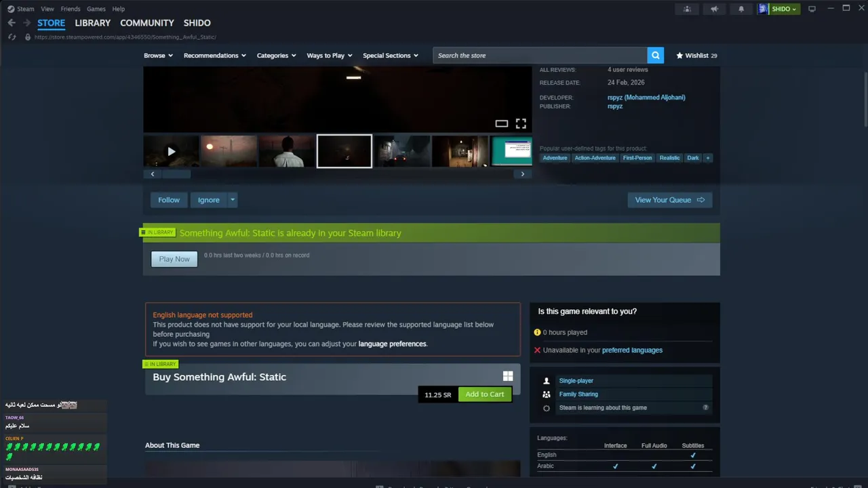Screen dimensions: 868x488
Task: Open the dropdown arrow beside Ignore
Action: pos(233,200)
